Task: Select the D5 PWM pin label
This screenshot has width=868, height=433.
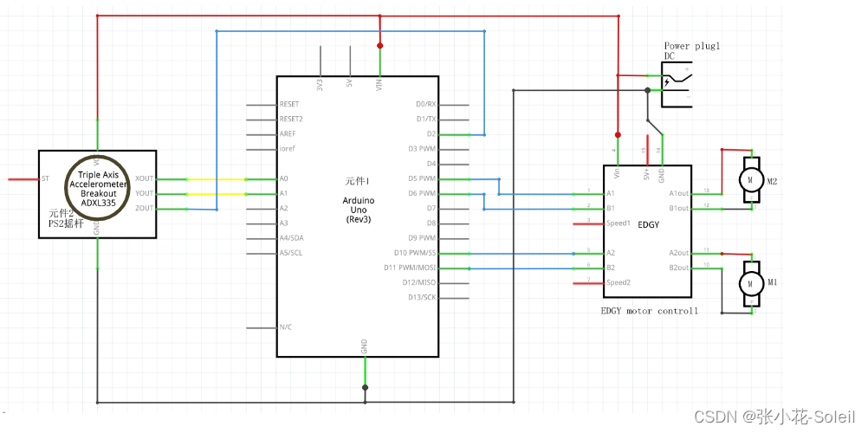Action: point(422,179)
